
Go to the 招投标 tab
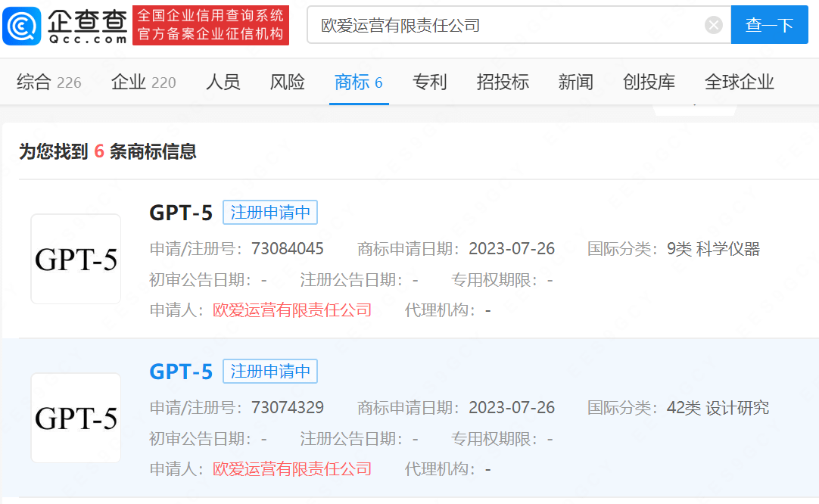[x=503, y=82]
